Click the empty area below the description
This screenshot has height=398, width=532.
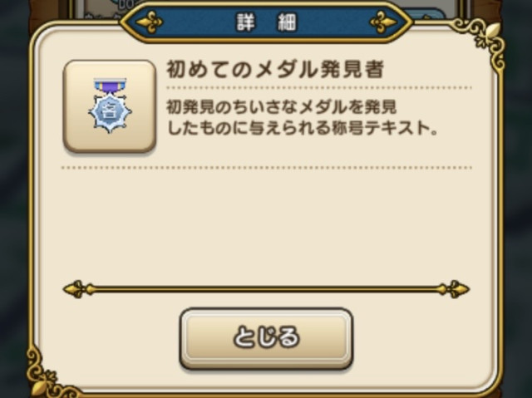click(x=266, y=225)
